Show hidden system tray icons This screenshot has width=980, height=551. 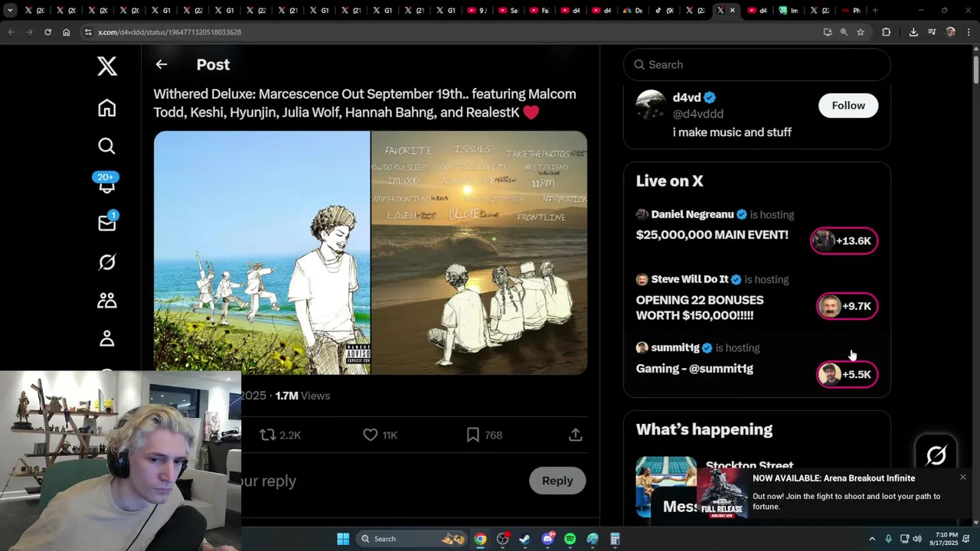872,539
